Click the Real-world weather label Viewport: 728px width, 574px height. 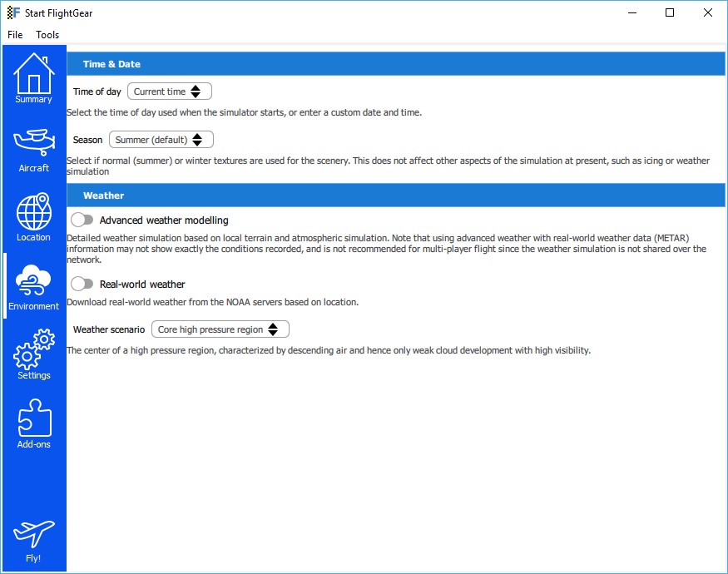(142, 285)
